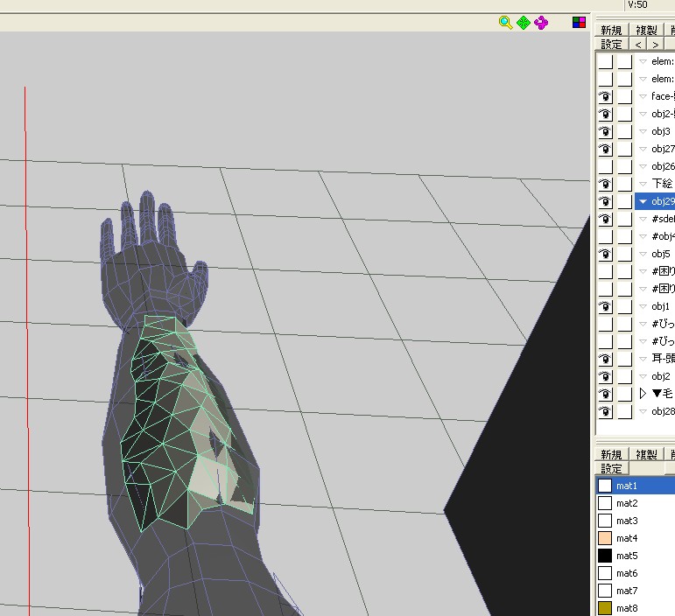Click the four-color view layout icon
This screenshot has height=616, width=675.
pyautogui.click(x=579, y=23)
